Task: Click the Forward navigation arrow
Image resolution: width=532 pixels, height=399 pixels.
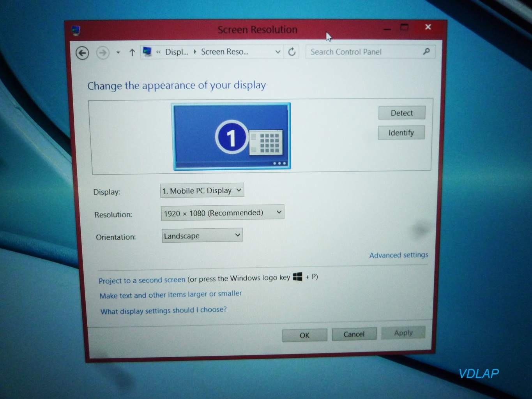Action: pyautogui.click(x=103, y=53)
